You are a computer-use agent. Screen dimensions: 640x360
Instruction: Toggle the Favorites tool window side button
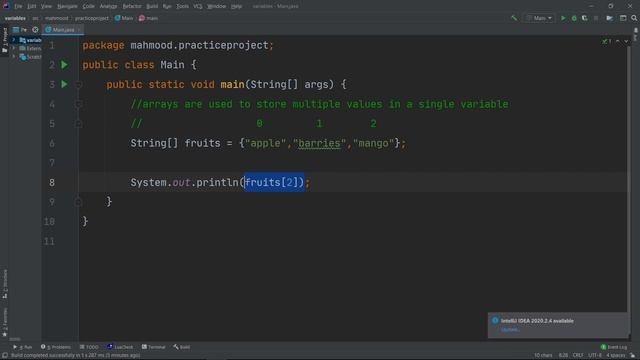(x=4, y=322)
